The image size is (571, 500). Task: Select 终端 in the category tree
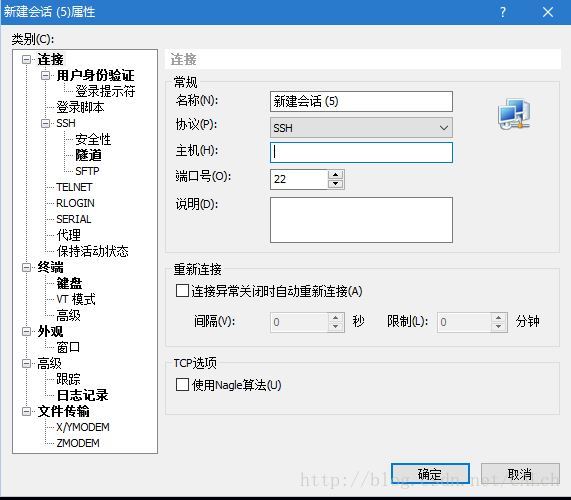click(x=50, y=268)
